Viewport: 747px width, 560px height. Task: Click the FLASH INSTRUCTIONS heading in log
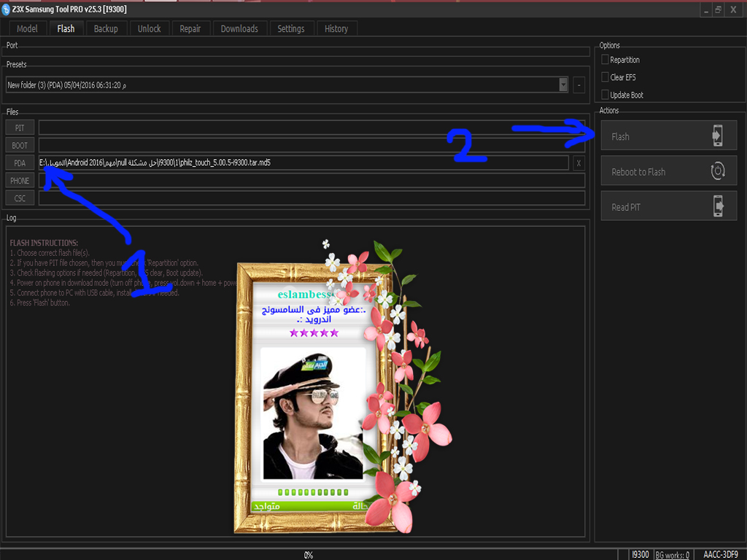tap(44, 243)
